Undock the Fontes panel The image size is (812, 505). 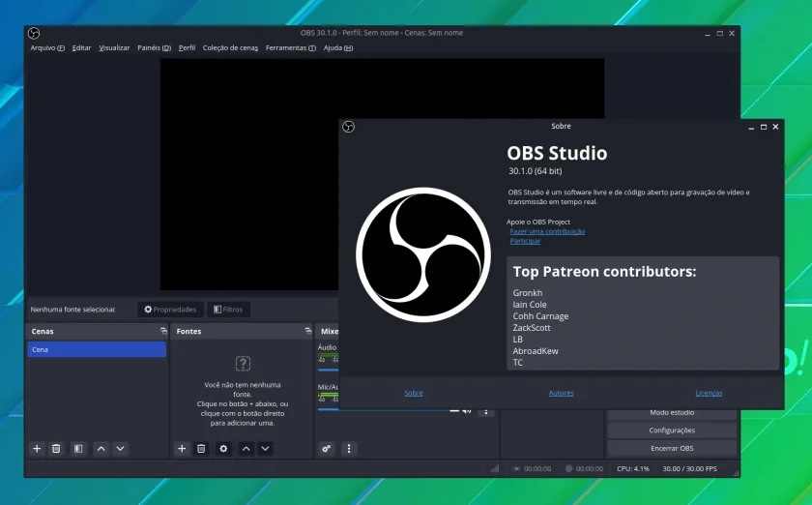[308, 331]
